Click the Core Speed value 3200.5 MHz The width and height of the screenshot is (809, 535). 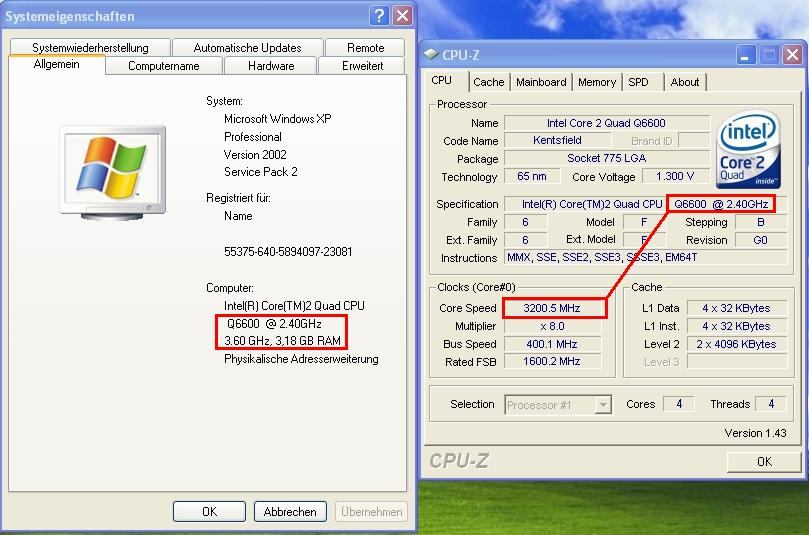pos(552,308)
